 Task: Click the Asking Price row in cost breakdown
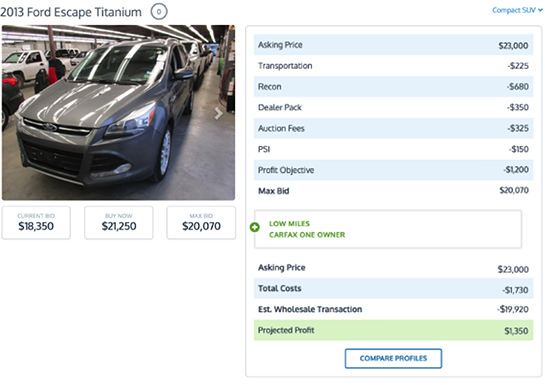(393, 45)
